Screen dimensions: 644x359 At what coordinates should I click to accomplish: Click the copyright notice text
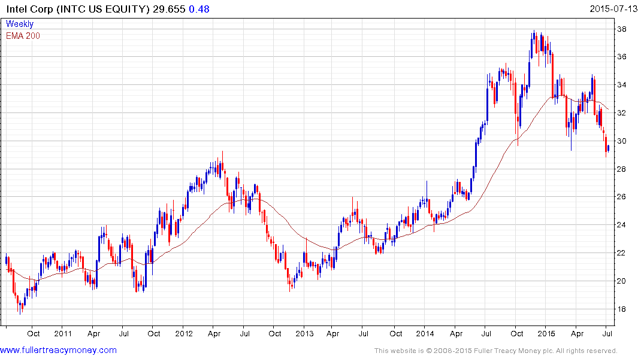[496, 351]
